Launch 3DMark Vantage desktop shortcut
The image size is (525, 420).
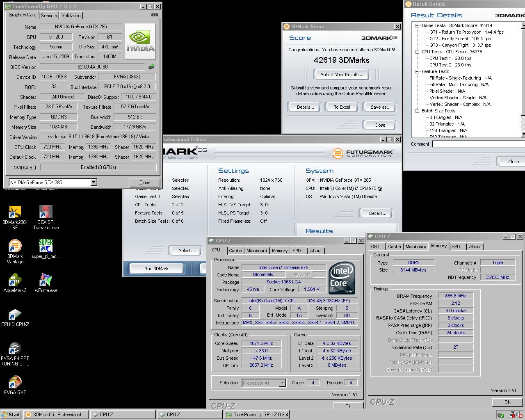pos(15,251)
